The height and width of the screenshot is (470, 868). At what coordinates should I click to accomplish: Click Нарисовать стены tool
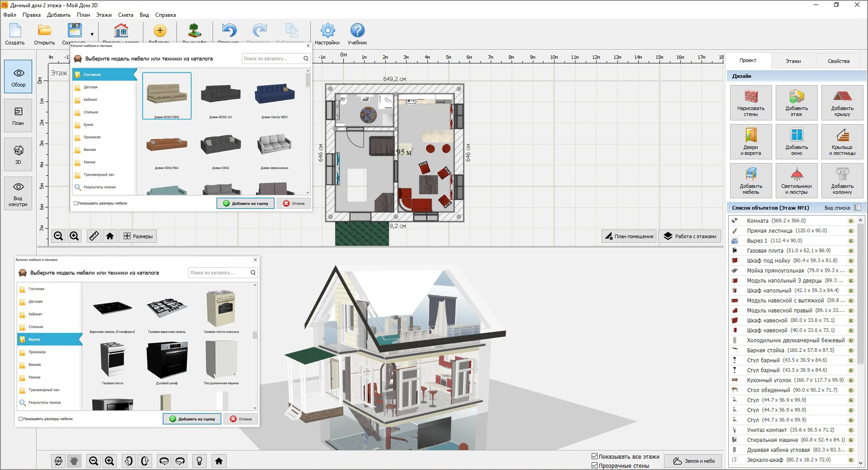[x=751, y=103]
